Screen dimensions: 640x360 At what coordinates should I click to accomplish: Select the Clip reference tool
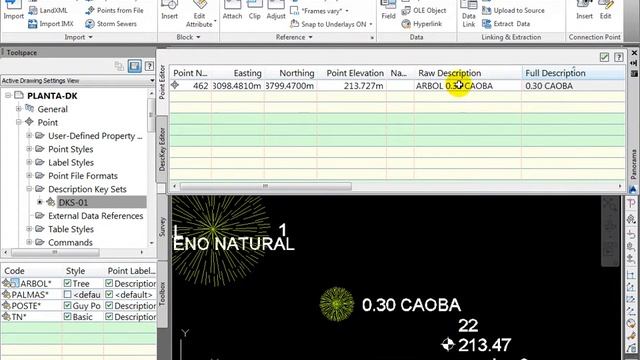point(255,10)
